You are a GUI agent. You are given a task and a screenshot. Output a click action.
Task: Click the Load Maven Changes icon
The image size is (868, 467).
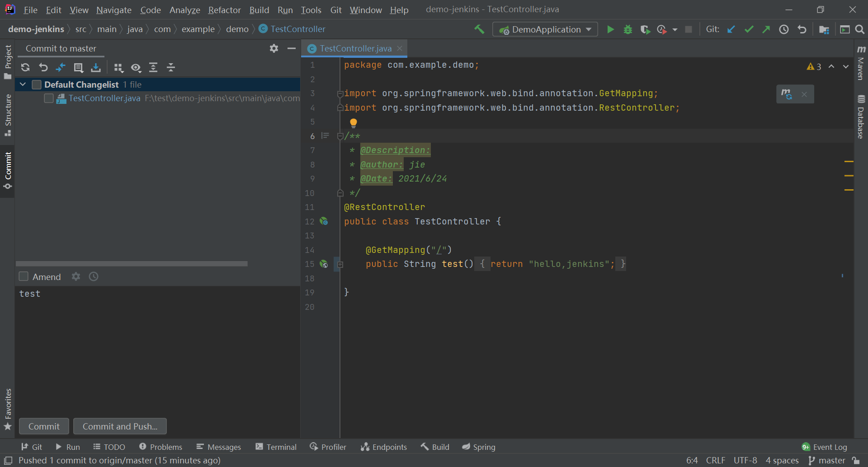click(x=787, y=94)
